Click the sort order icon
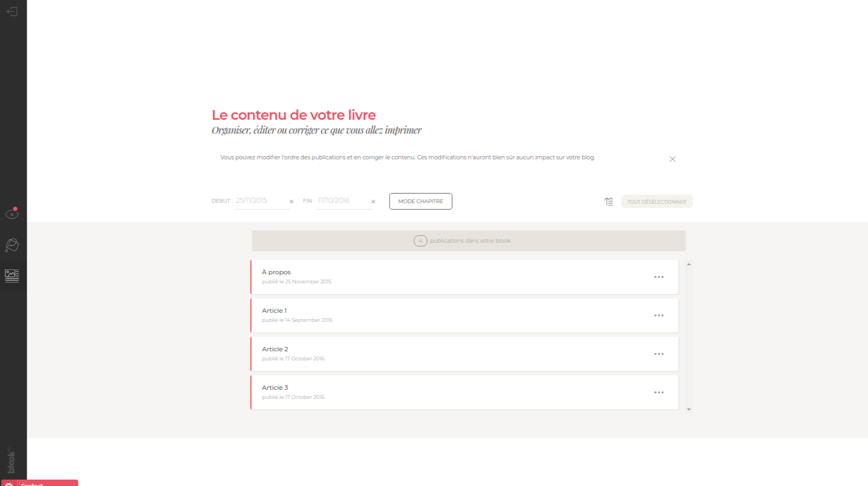The image size is (868, 486). tap(608, 202)
